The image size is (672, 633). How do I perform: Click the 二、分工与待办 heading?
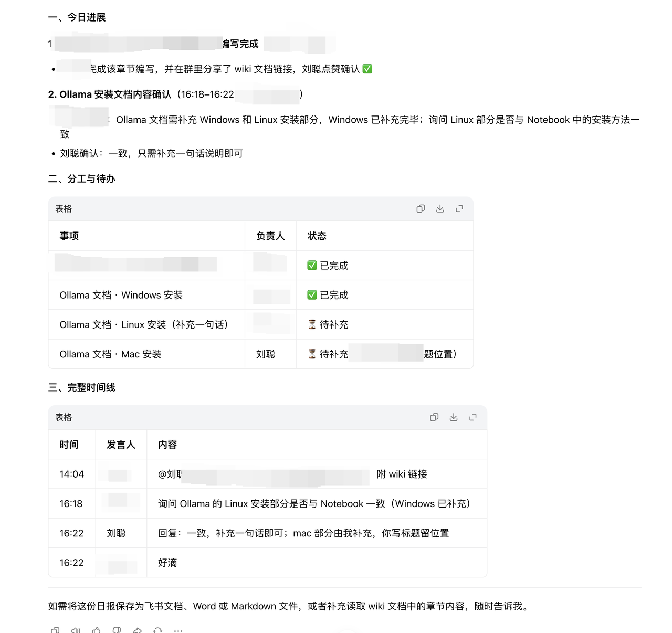pos(82,179)
